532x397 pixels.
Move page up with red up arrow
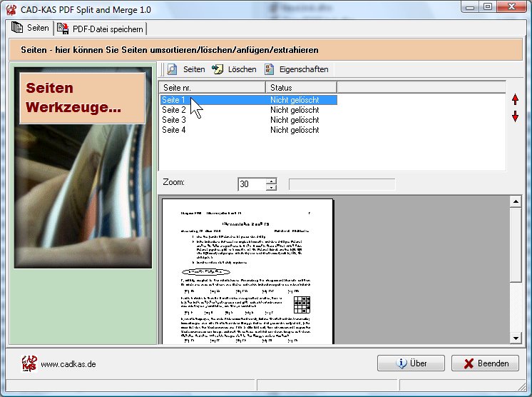[516, 99]
